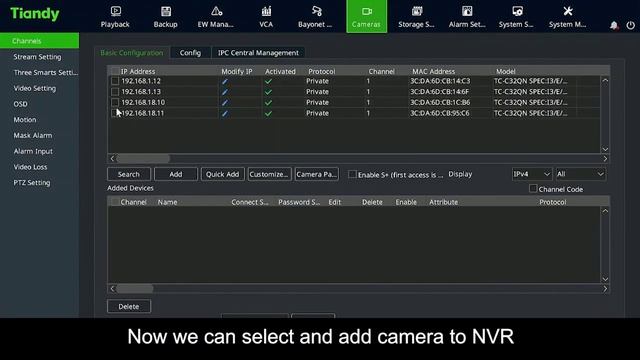640x360 pixels.
Task: Switch to Basic Configuration tab
Action: coord(131,53)
